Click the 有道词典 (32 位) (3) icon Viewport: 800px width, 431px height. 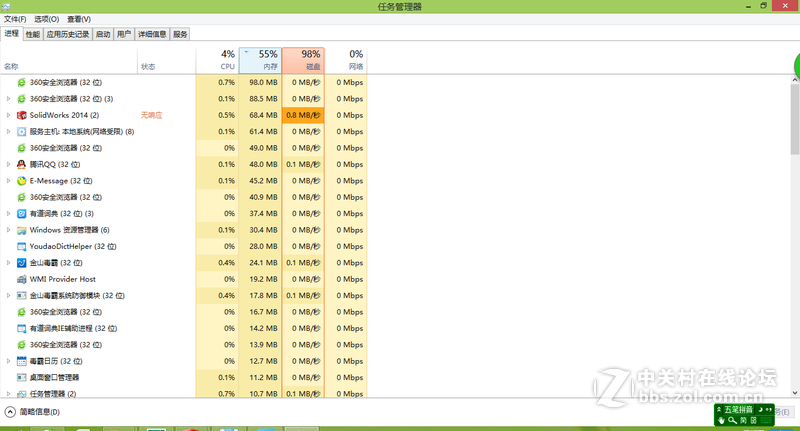[x=21, y=214]
